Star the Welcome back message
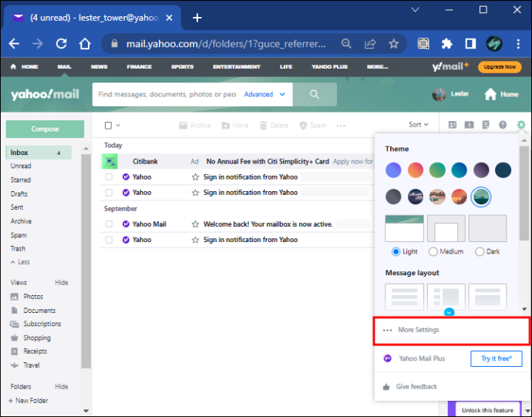The width and height of the screenshot is (532, 417). 195,224
